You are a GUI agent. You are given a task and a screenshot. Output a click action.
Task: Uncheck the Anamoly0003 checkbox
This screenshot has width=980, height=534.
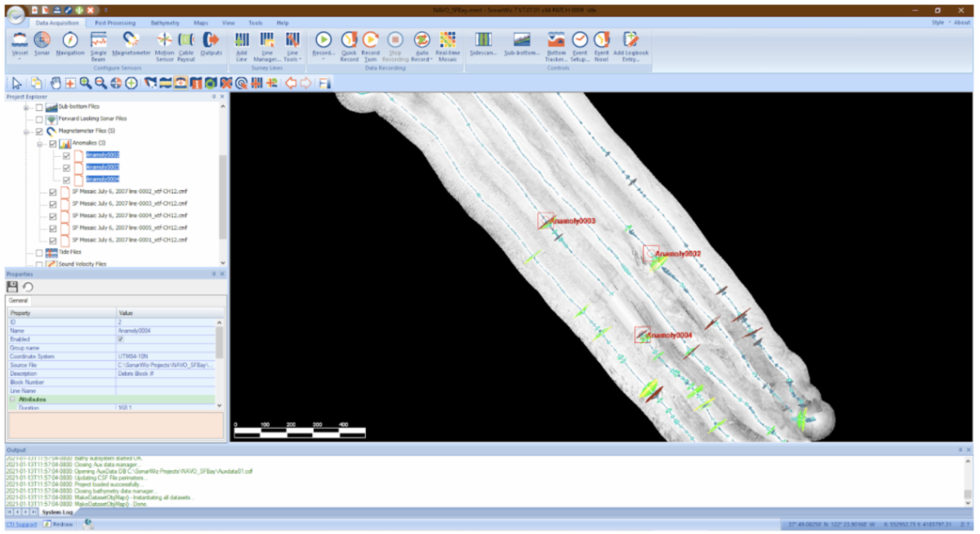click(x=66, y=167)
